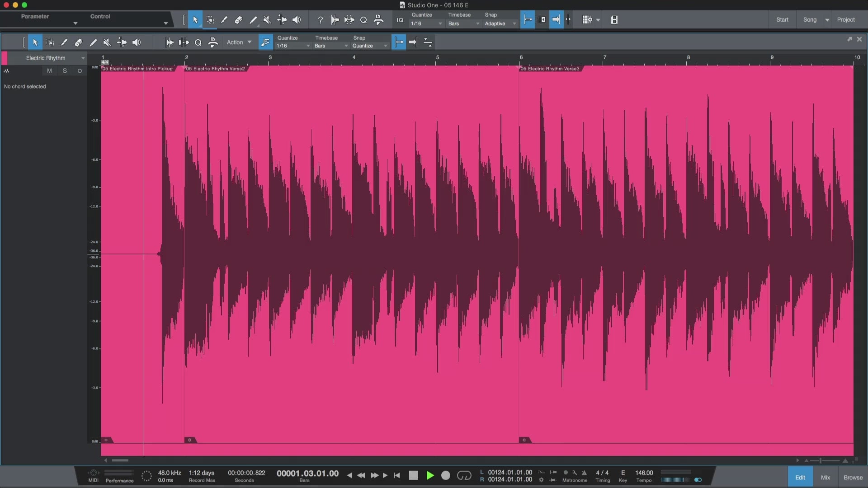
Task: Click return to zero button
Action: (397, 475)
